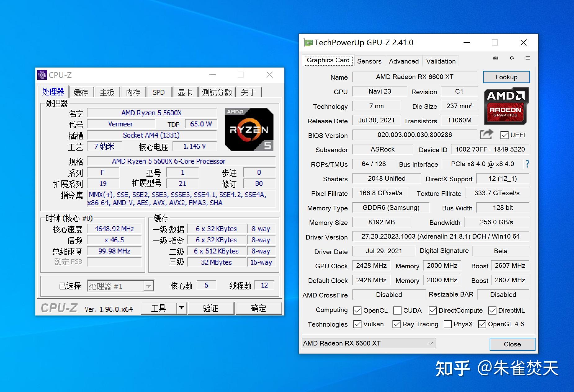Screen dimensions: 574x392
Task: Switch to the Validation tab in GPU-Z
Action: [x=441, y=61]
